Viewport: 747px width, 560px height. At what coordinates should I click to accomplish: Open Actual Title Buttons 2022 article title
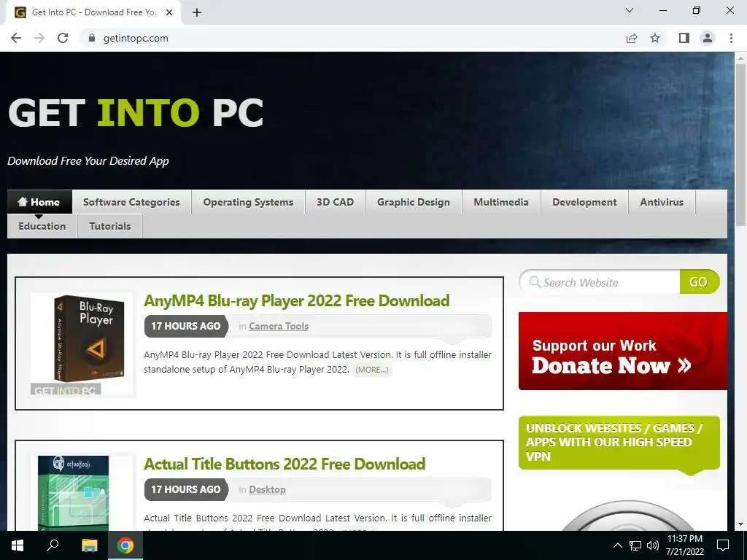pyautogui.click(x=285, y=464)
